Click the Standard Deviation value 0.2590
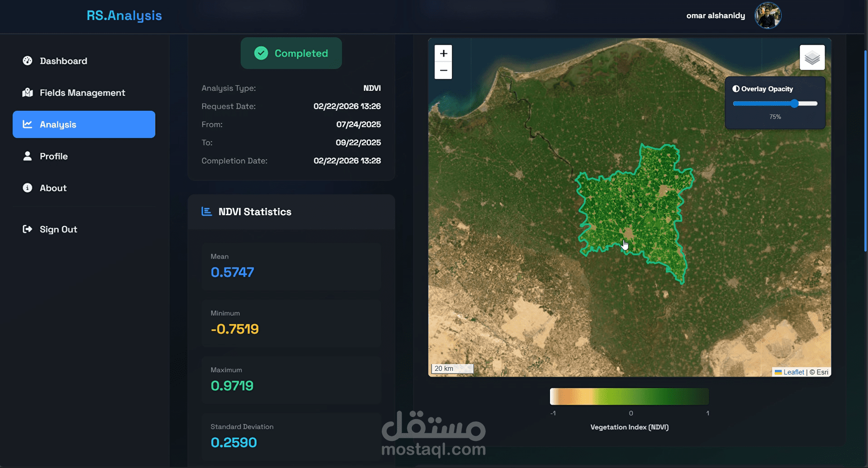 click(x=234, y=442)
